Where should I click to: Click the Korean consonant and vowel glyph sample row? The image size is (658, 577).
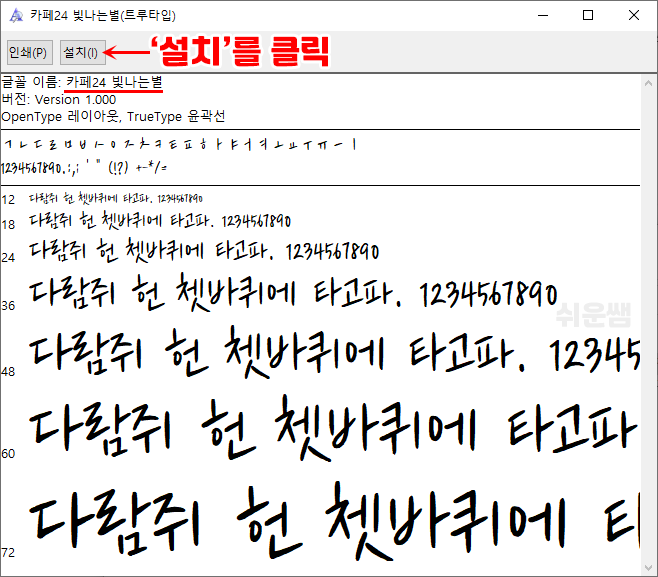pos(180,144)
